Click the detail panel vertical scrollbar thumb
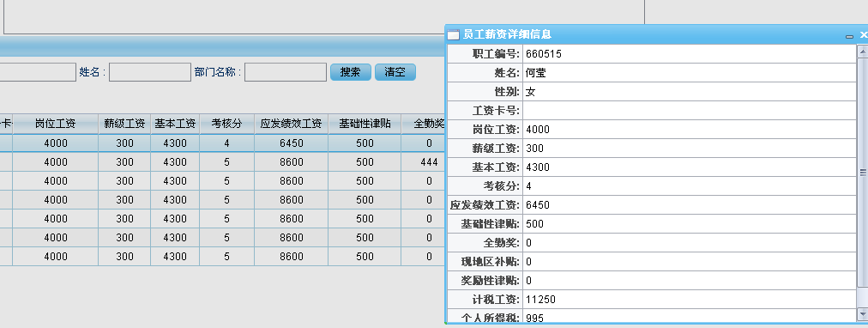 click(863, 173)
